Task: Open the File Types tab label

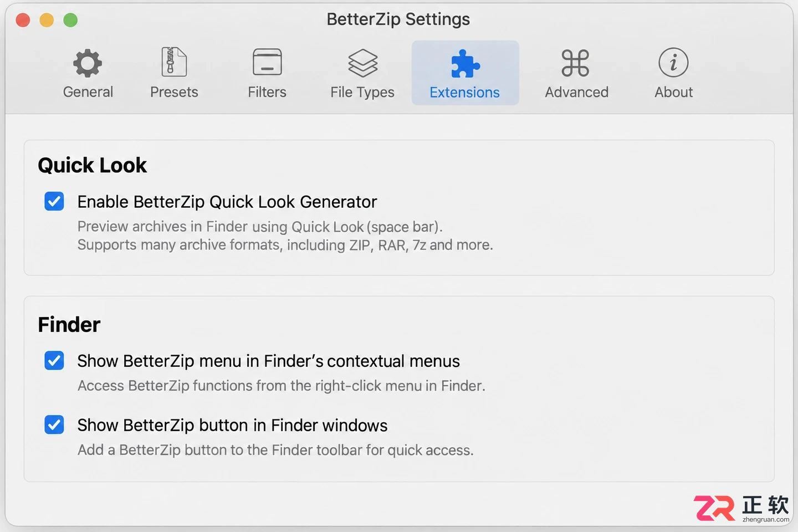Action: 362,92
